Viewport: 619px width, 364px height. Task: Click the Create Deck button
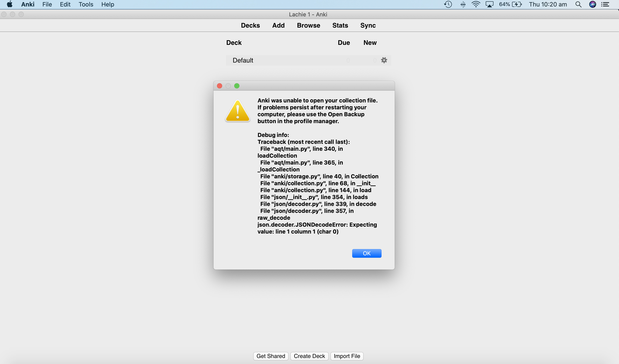(309, 356)
